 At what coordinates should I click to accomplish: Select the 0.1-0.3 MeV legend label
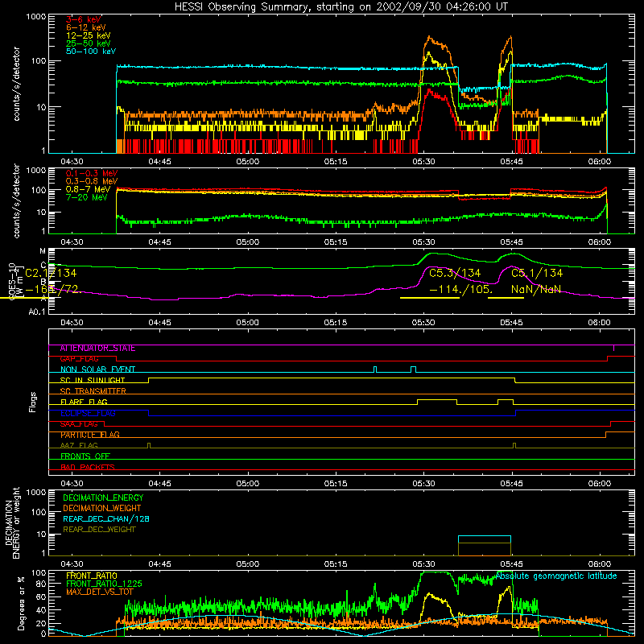coord(92,173)
